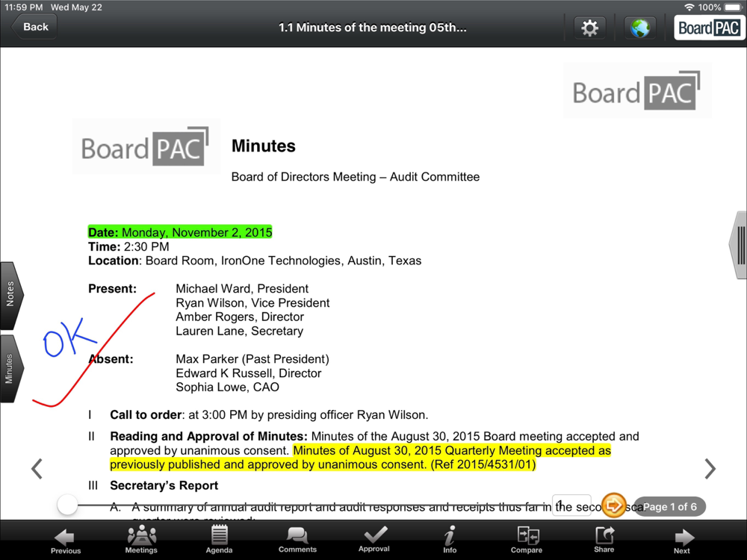Tap 'Ryan Wilson, Vice President'
This screenshot has width=747, height=560.
tap(252, 303)
